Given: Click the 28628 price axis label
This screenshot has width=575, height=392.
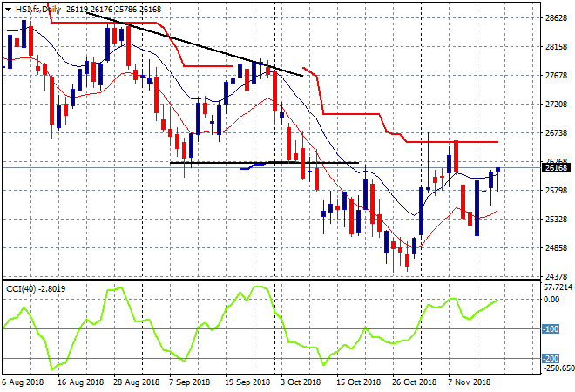Looking at the screenshot, I should 557,18.
